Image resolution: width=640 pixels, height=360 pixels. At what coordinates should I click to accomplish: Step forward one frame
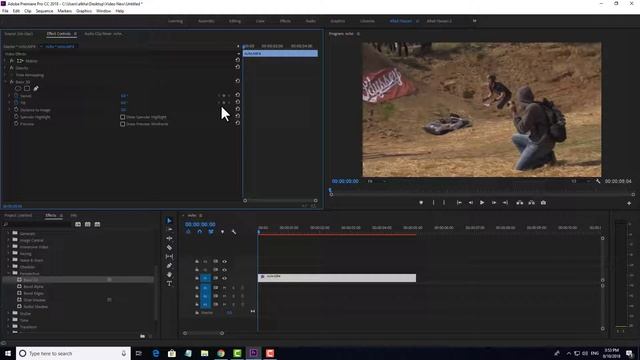pyautogui.click(x=494, y=202)
